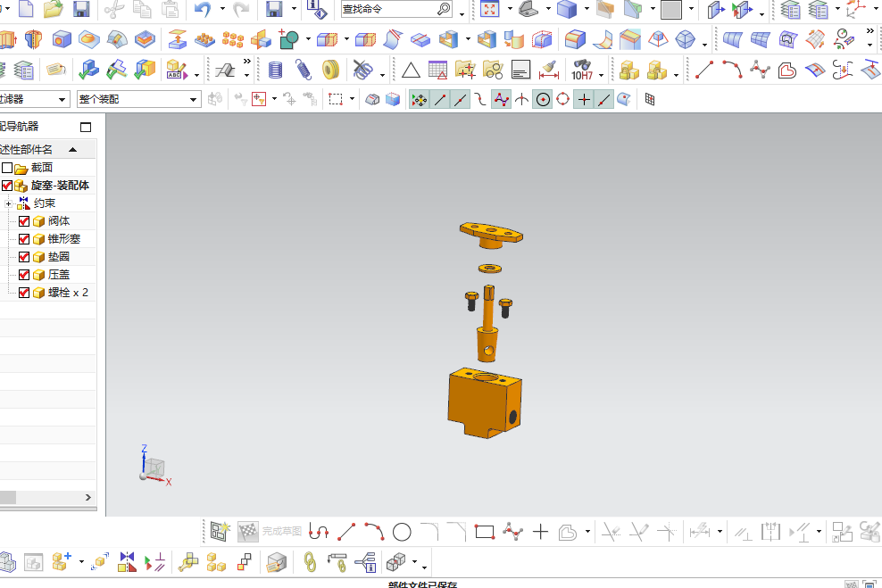Uncheck the 旋塞-装配体 assembly checkbox
The width and height of the screenshot is (882, 588).
(x=7, y=186)
